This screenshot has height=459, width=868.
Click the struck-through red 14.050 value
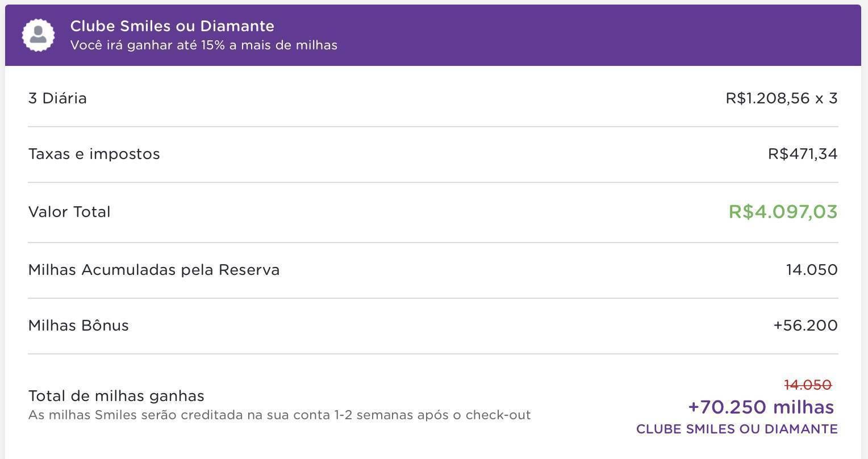(808, 385)
